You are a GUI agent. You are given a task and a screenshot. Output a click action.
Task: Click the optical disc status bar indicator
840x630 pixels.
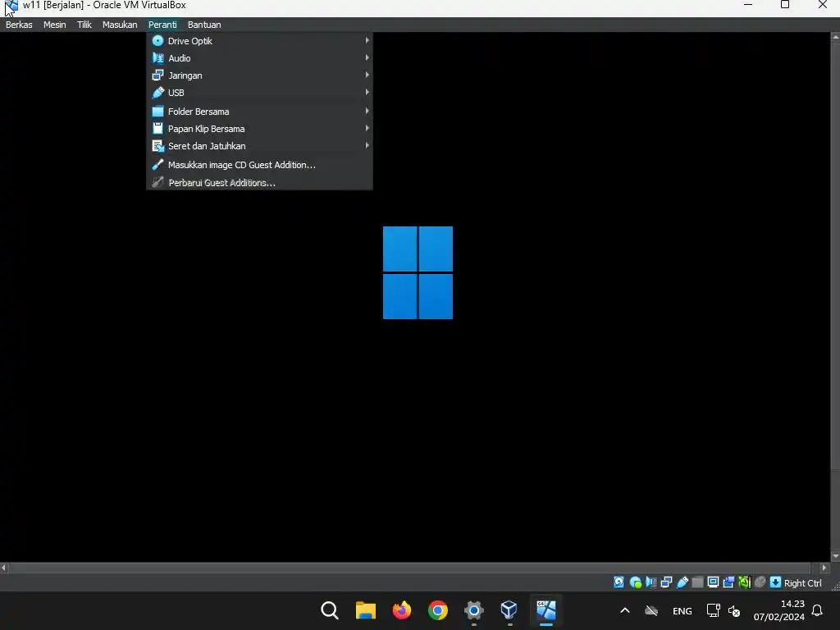click(x=636, y=582)
